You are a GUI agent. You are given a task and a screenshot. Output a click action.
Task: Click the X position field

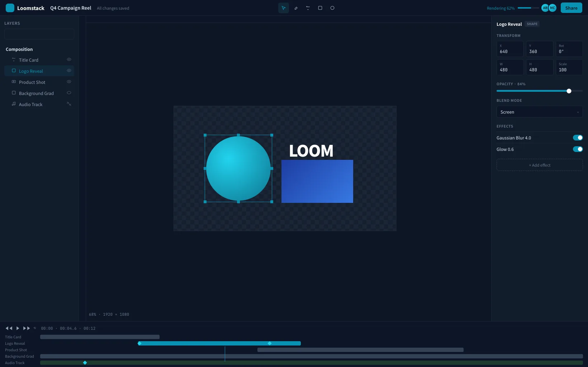coord(510,49)
